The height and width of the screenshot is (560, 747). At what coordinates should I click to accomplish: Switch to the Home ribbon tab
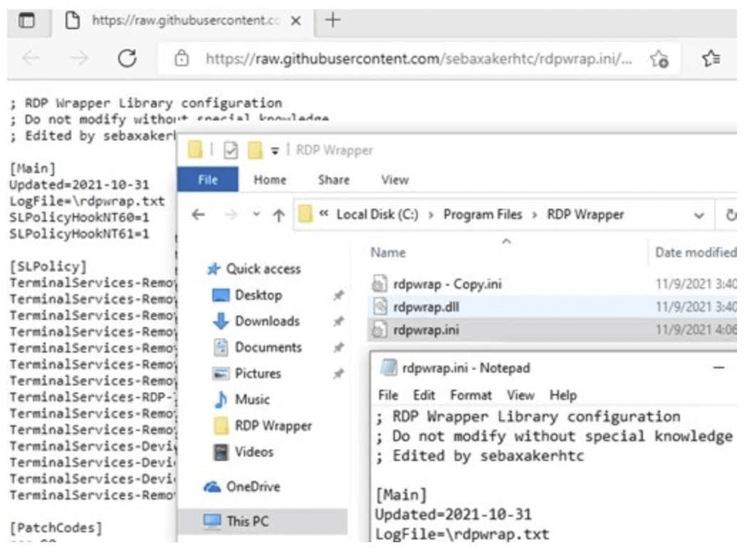click(269, 180)
